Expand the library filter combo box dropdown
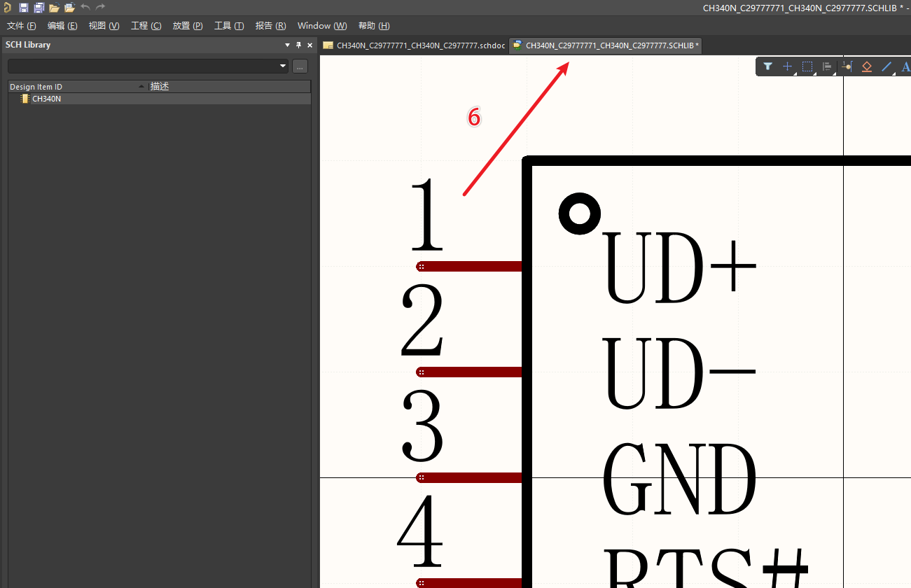 283,66
